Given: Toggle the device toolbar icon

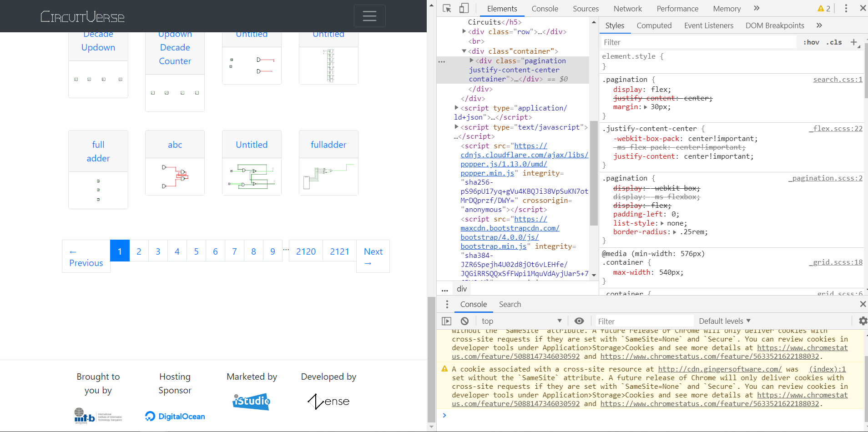Looking at the screenshot, I should (x=464, y=8).
